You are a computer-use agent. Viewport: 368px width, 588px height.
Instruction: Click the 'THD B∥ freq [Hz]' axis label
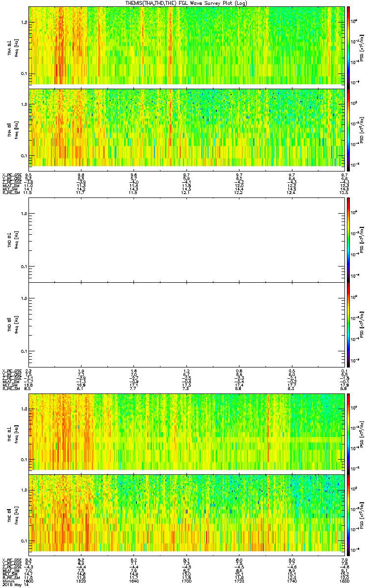point(12,325)
